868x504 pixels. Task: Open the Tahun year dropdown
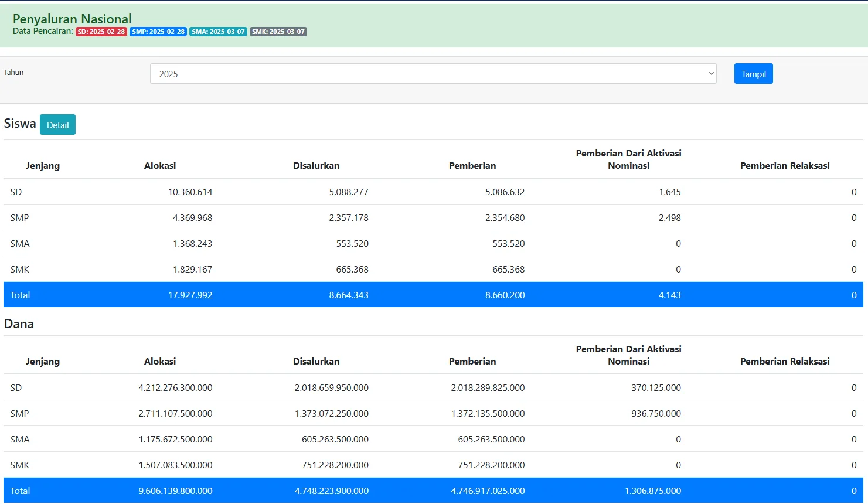click(x=433, y=74)
